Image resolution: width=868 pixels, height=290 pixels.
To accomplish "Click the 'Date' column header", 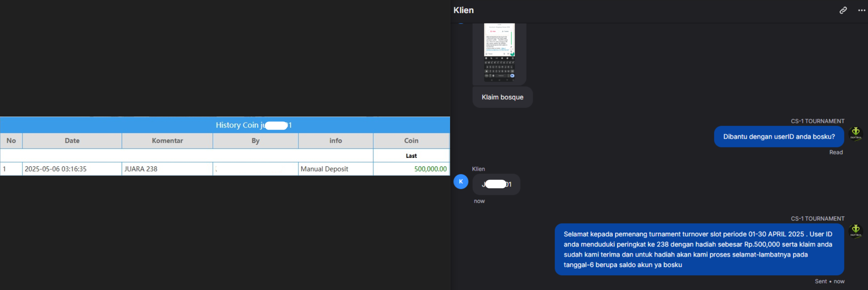I will point(72,140).
